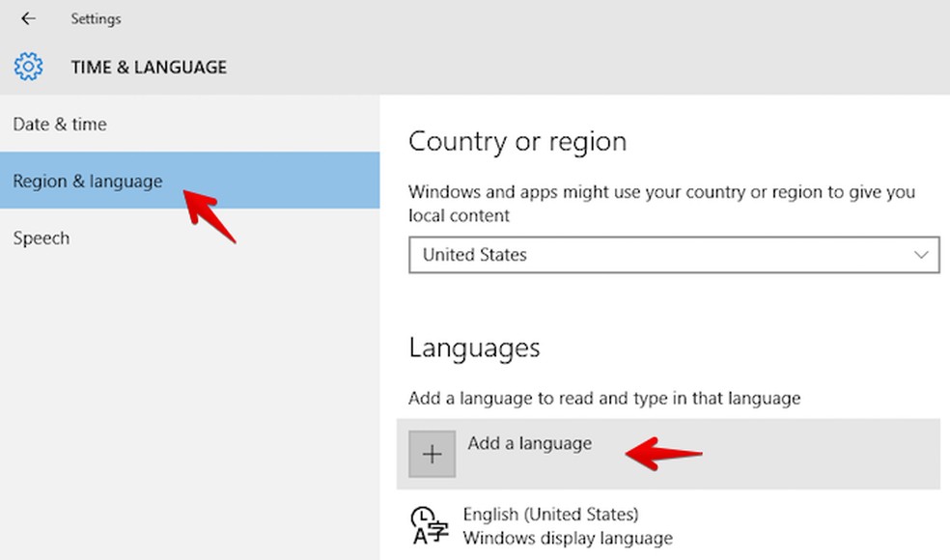Click the red arrow pointing at Add a language
Viewport: 950px width, 560px height.
[664, 452]
